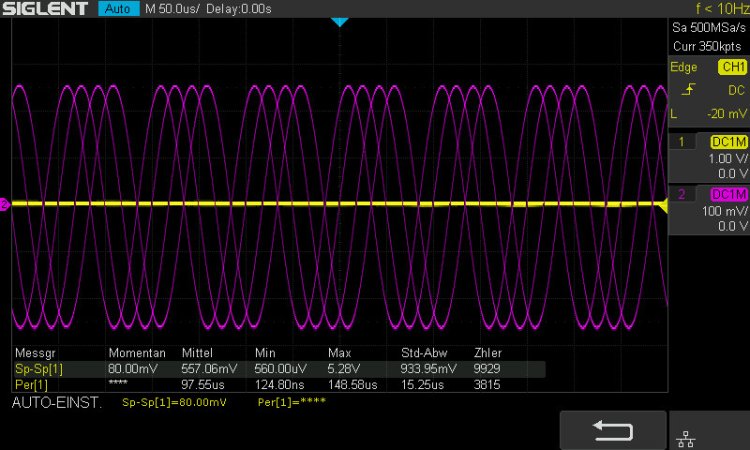This screenshot has width=750, height=450.
Task: Click the blue trigger position marker at top
Action: pyautogui.click(x=339, y=22)
